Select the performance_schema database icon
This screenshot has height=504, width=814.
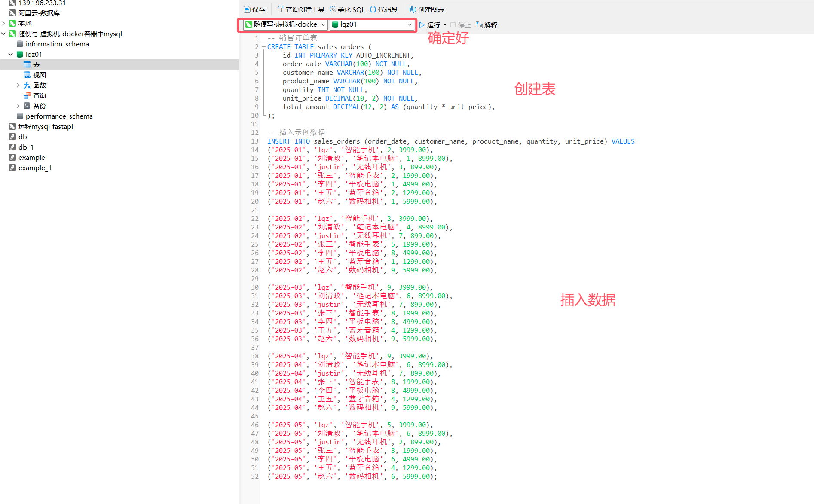20,116
